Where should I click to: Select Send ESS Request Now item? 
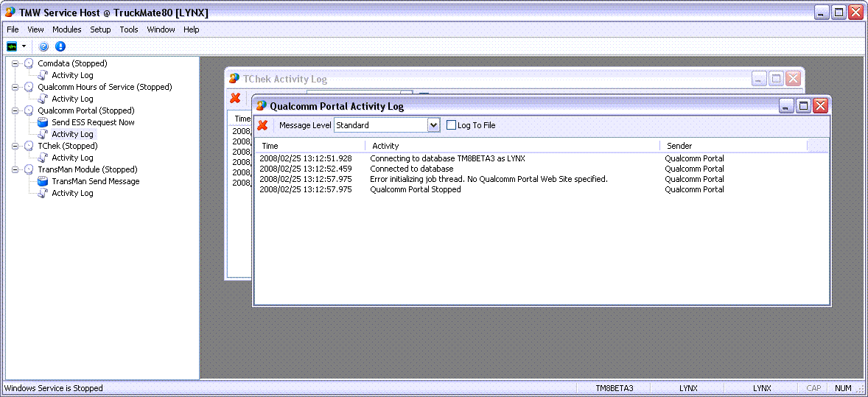coord(93,122)
